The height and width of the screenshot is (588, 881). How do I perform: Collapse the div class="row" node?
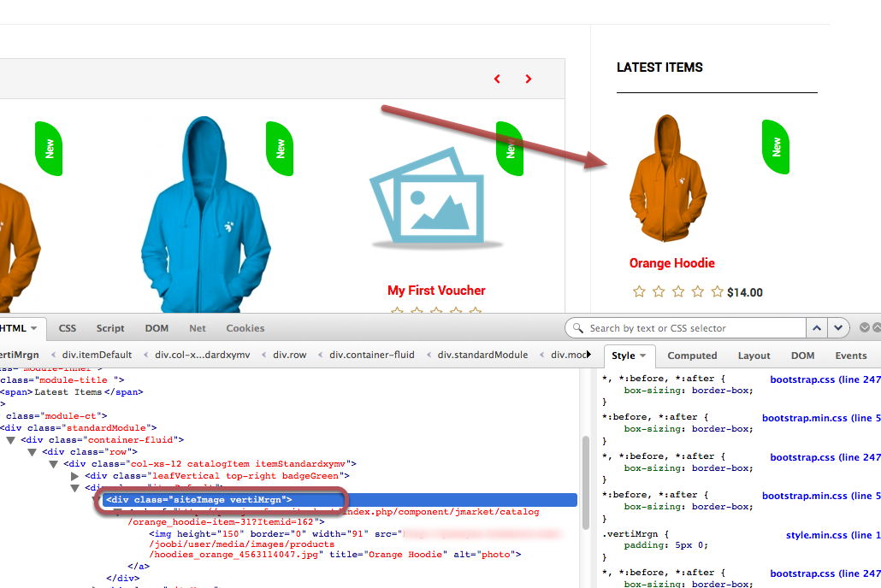(32, 452)
